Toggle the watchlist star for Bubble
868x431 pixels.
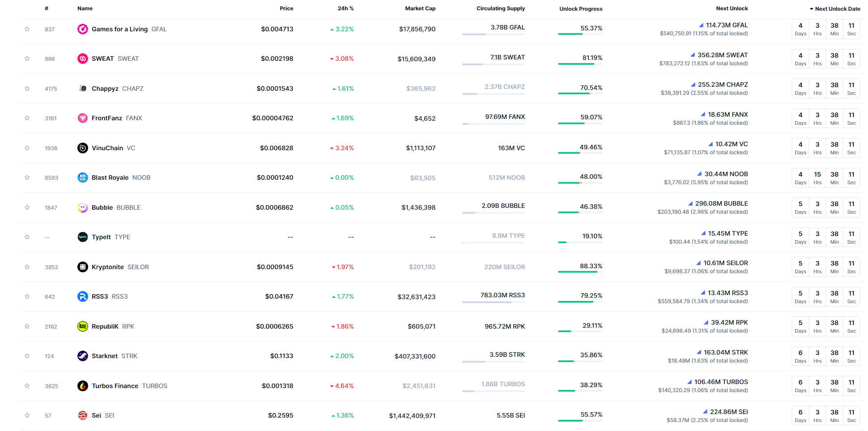tap(27, 207)
